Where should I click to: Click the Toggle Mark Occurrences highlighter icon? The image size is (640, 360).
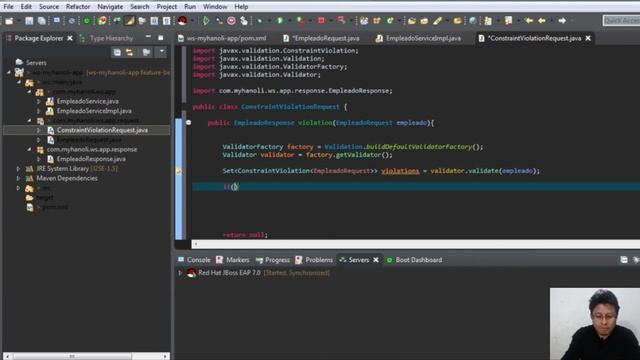129,20
